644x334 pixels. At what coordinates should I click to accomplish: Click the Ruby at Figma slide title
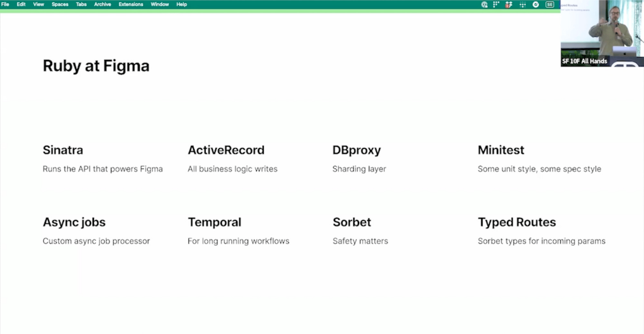[96, 66]
